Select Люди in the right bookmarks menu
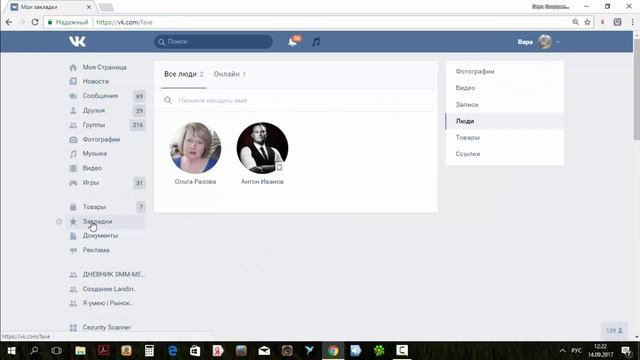 [504, 121]
